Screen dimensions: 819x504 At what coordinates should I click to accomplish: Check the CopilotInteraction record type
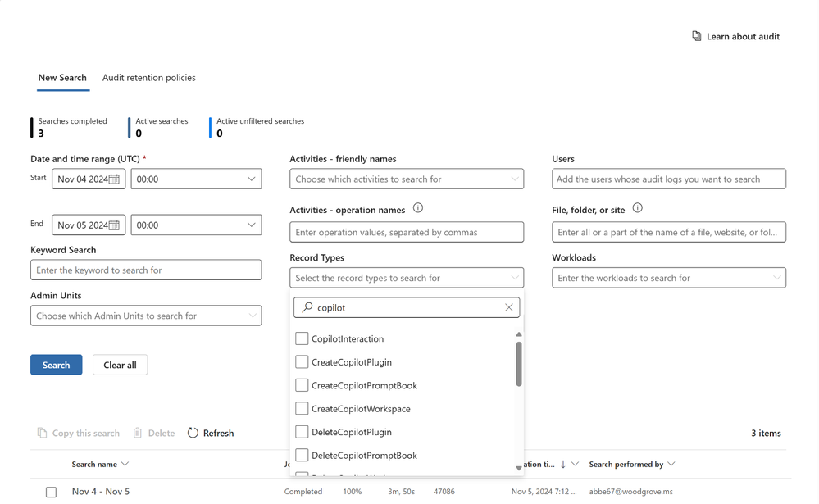302,338
